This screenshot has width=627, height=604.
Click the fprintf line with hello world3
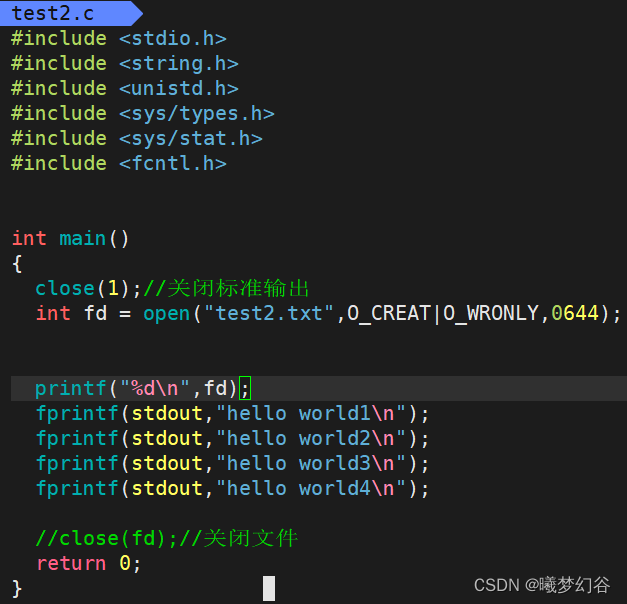[232, 464]
